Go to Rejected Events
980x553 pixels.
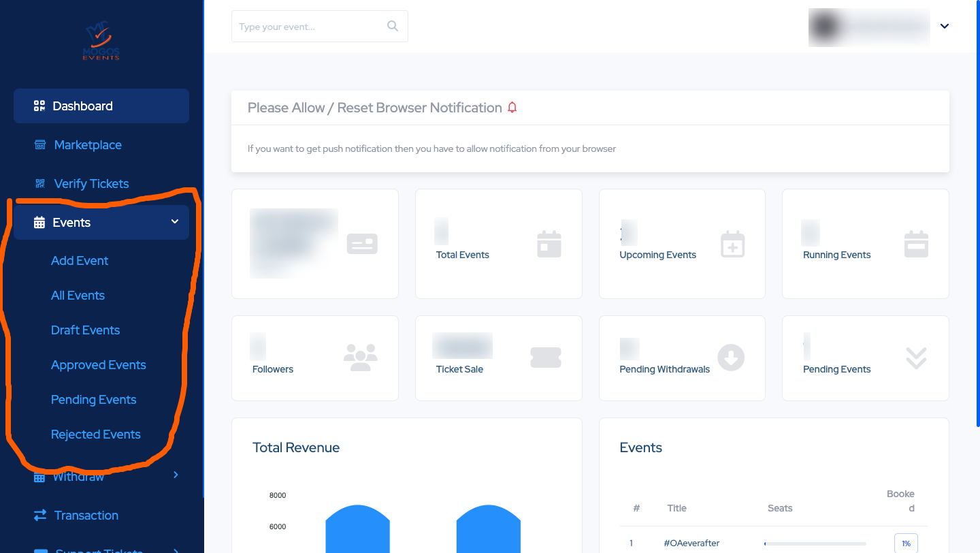(95, 434)
